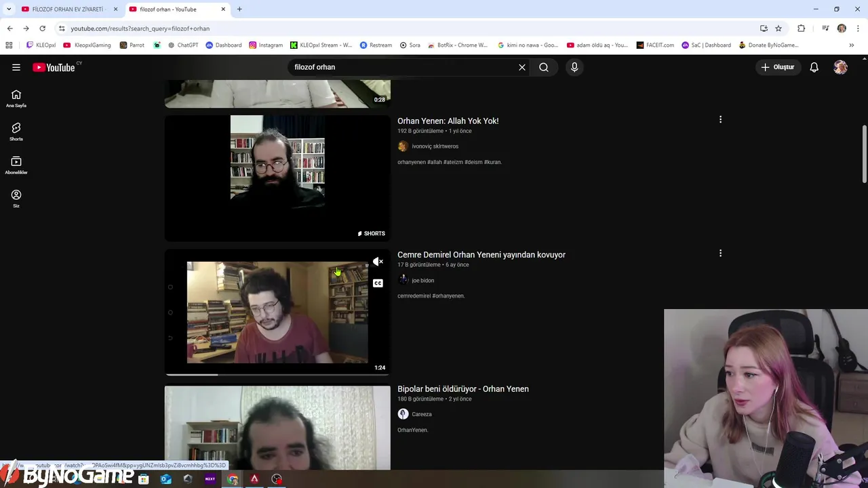The height and width of the screenshot is (488, 868).
Task: Open the Chrome profile avatar
Action: [842, 28]
